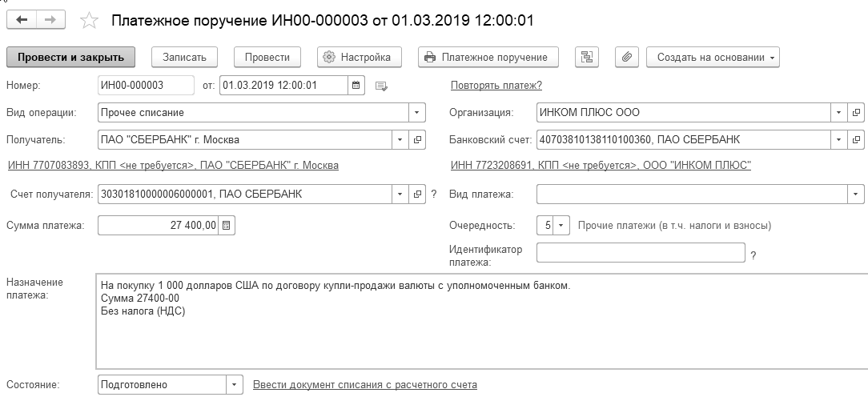The image size is (868, 397).
Task: Click the Повторять платеж? link
Action: (x=496, y=86)
